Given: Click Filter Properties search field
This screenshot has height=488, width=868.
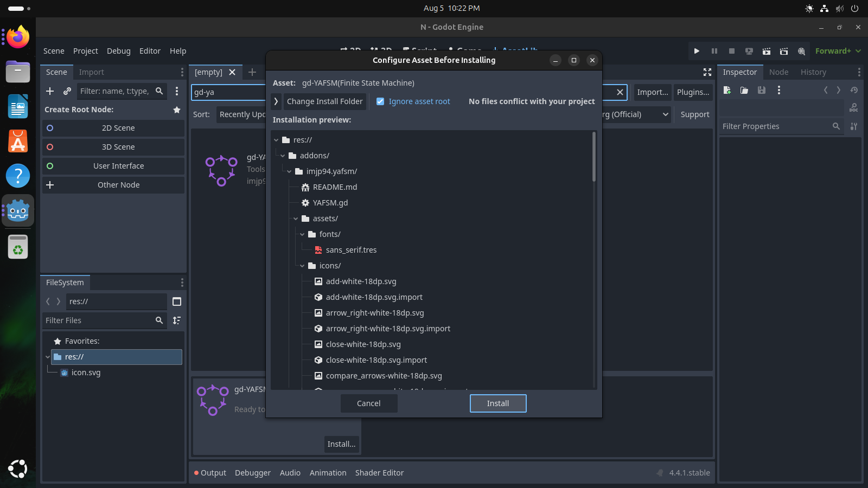Looking at the screenshot, I should click(781, 126).
